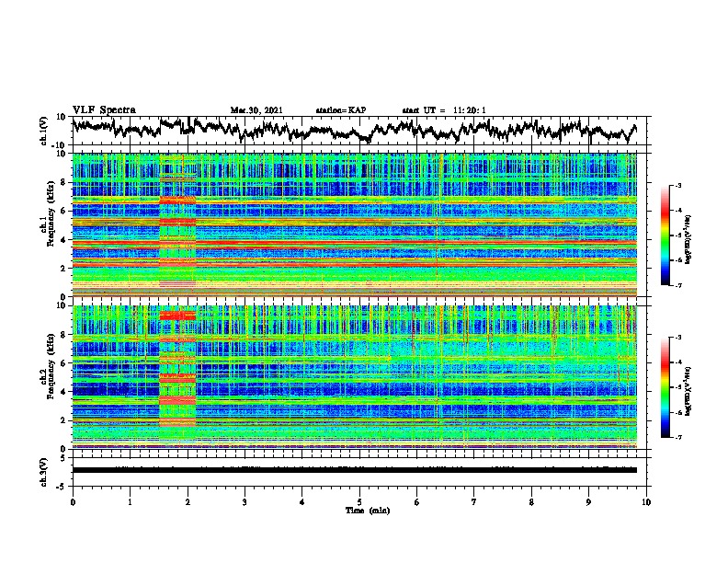Screen dimensions: 728x563
Task: Click the ch.1 "Frequency (kHz)" axis label
Action: [x=51, y=214]
